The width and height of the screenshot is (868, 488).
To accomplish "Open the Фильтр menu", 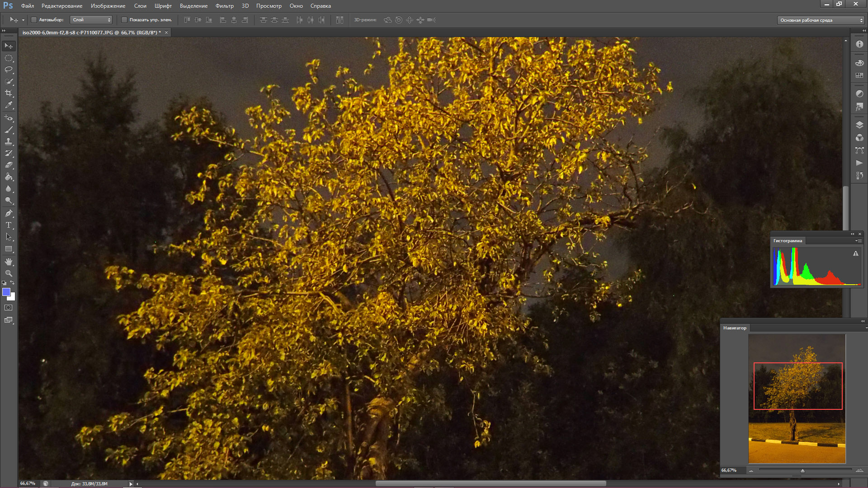I will point(224,6).
